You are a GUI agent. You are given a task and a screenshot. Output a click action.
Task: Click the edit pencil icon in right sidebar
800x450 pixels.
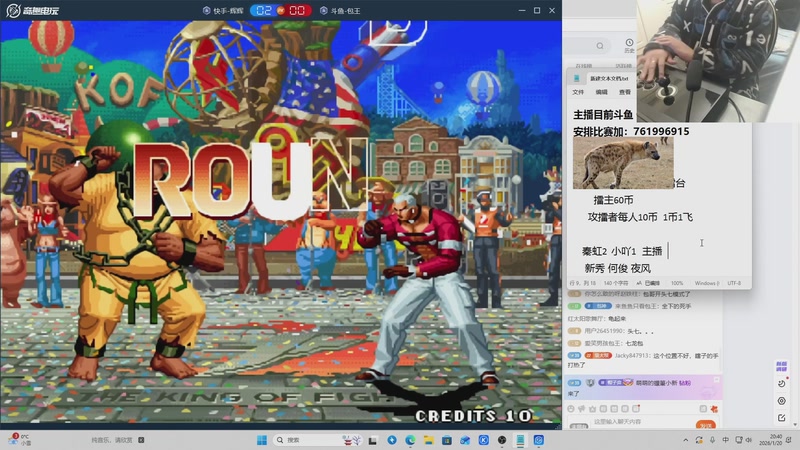(x=781, y=418)
